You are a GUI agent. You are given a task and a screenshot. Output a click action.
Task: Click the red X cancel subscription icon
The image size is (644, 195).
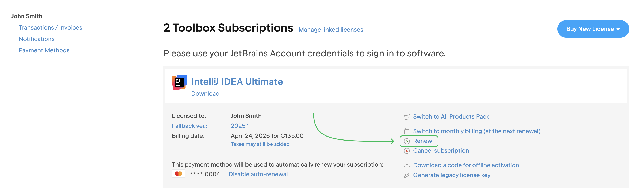407,151
